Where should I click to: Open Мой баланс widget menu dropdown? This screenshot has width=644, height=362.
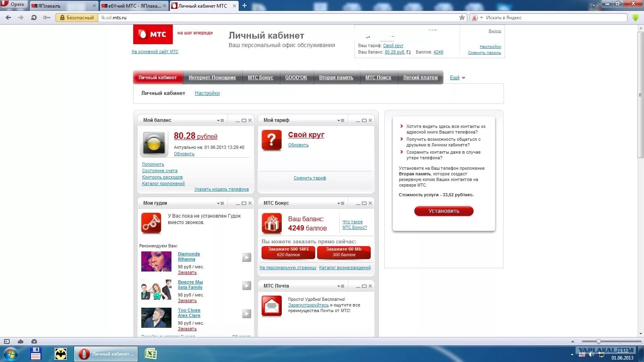point(220,120)
